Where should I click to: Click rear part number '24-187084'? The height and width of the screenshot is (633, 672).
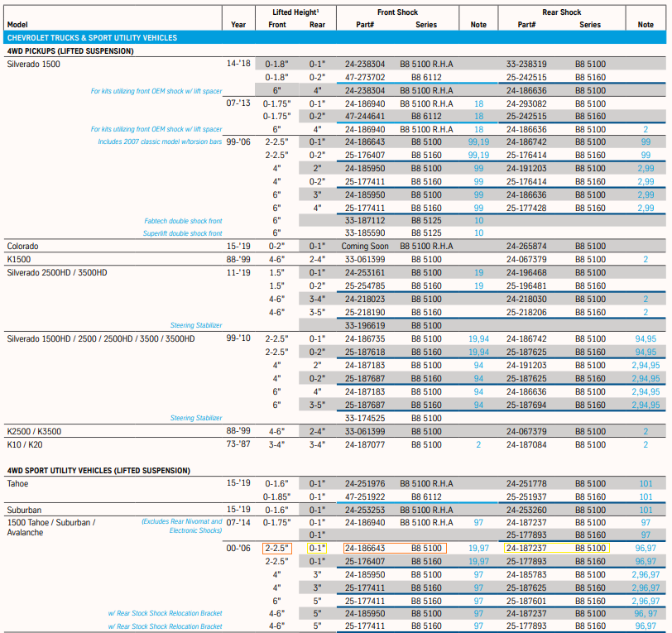(x=526, y=445)
